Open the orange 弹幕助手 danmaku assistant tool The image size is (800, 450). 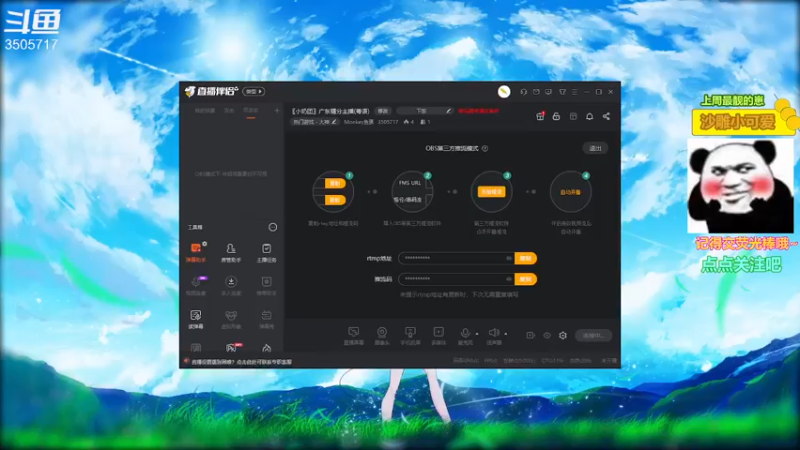pos(195,252)
